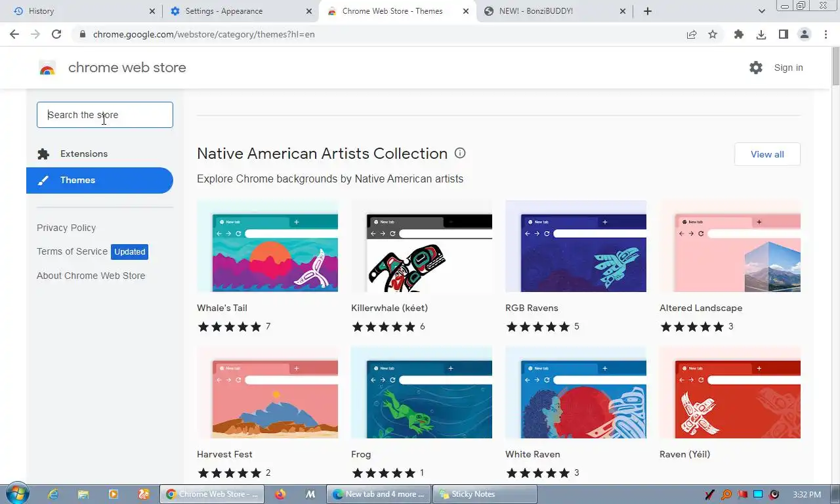Launch Internet Explorer from taskbar

(x=53, y=494)
